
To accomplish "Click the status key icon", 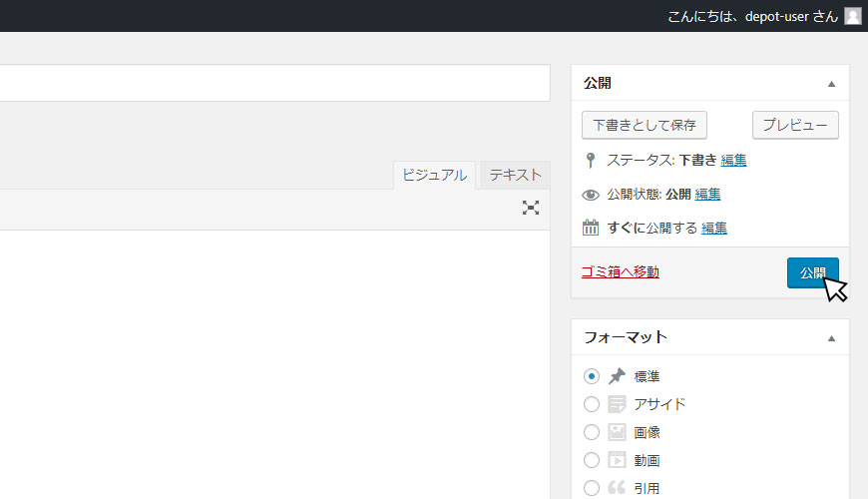I will pyautogui.click(x=590, y=160).
